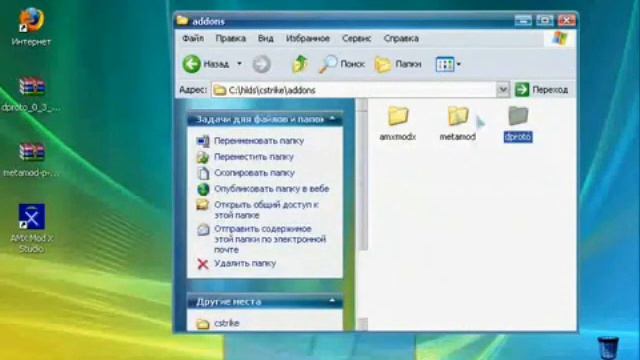The width and height of the screenshot is (640, 360).
Task: Select the dproto_0_3 archive on desktop
Action: 31,94
